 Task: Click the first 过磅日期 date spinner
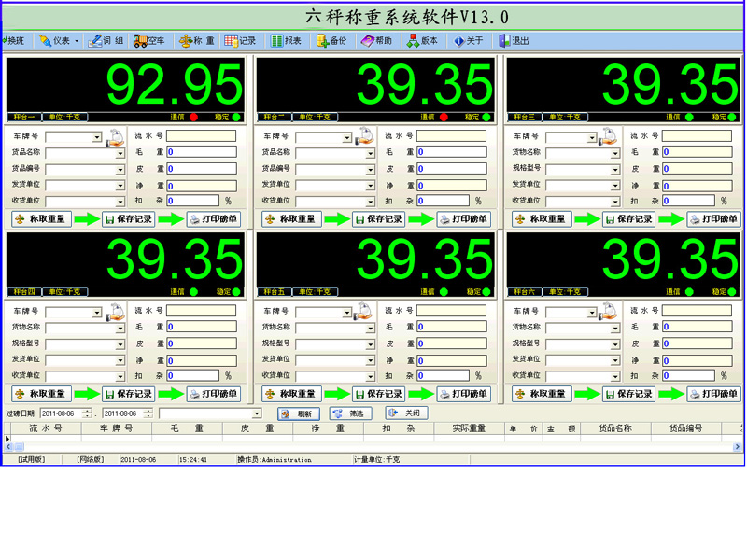click(87, 413)
